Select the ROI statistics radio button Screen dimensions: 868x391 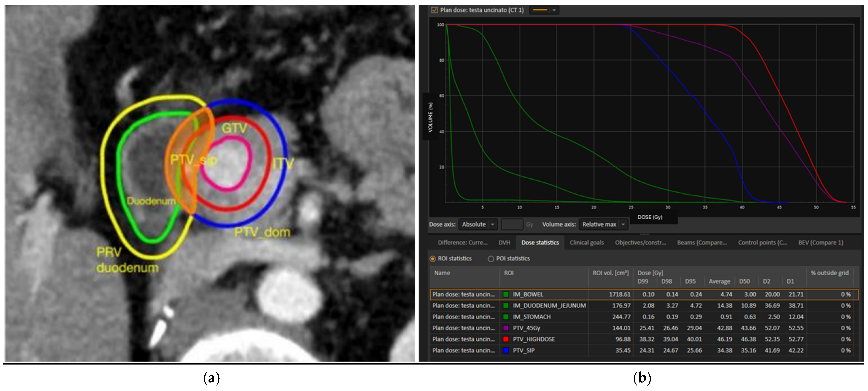click(x=433, y=259)
